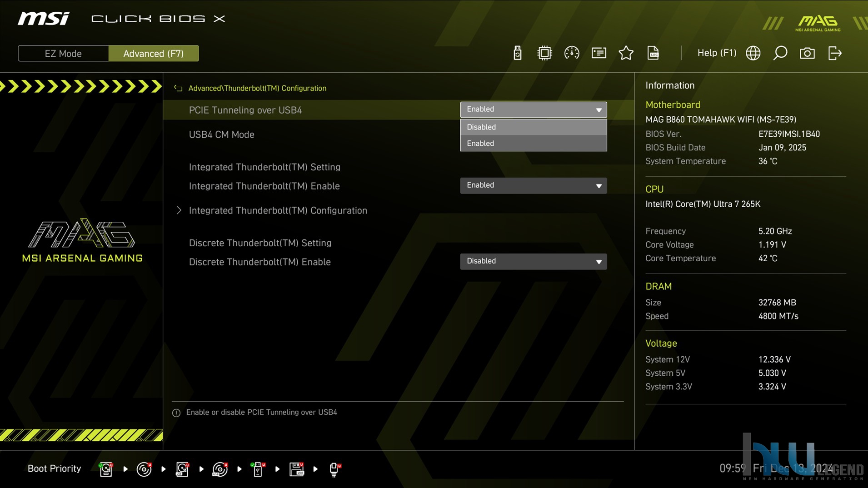Viewport: 868px width, 488px height.
Task: Click the globe language icon
Action: 753,53
